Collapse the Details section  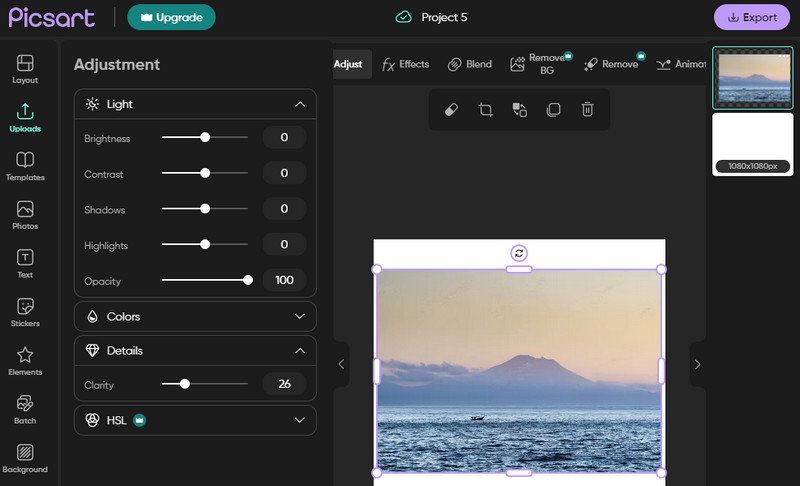tap(299, 351)
